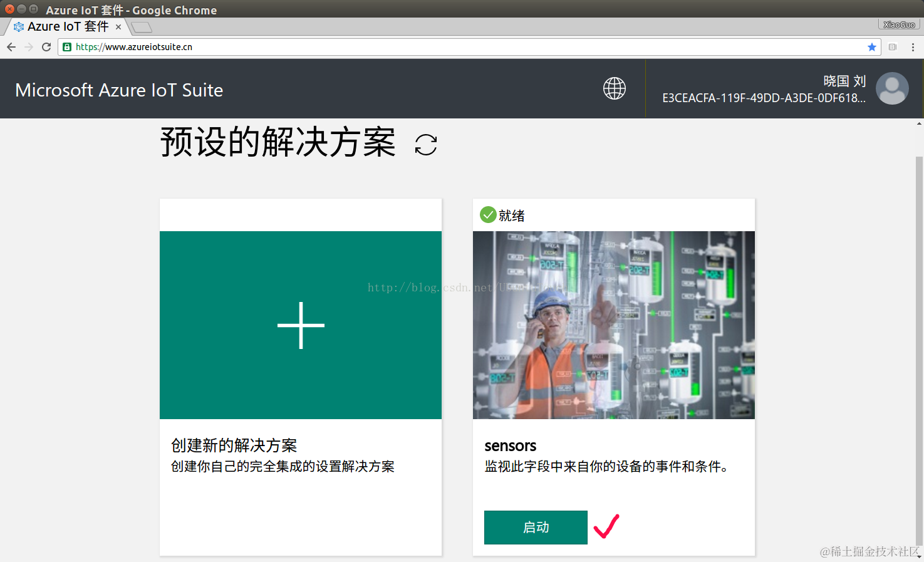Focus the address bar URL field
The image size is (924, 562).
pos(469,47)
